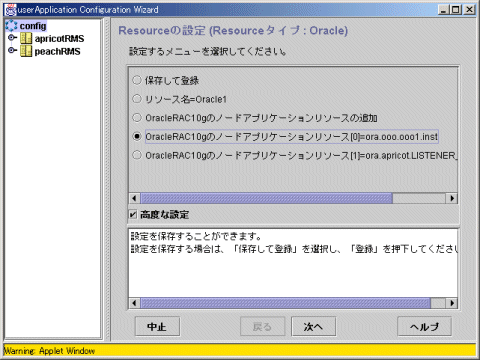Click right arrow of the menu list scrollbar

click(452, 198)
